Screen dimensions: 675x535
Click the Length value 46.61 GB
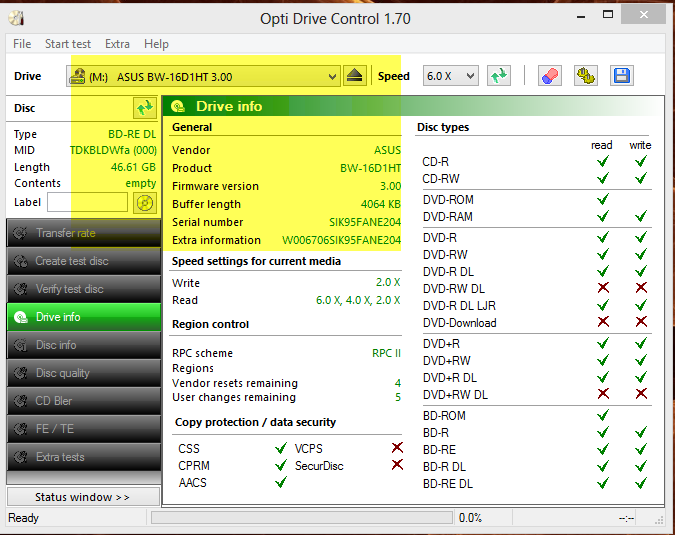click(x=133, y=167)
